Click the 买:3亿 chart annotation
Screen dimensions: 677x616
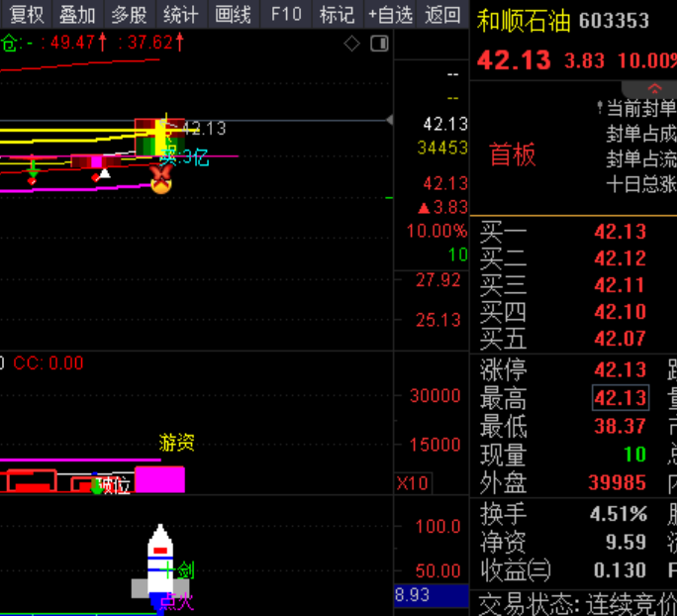(185, 158)
